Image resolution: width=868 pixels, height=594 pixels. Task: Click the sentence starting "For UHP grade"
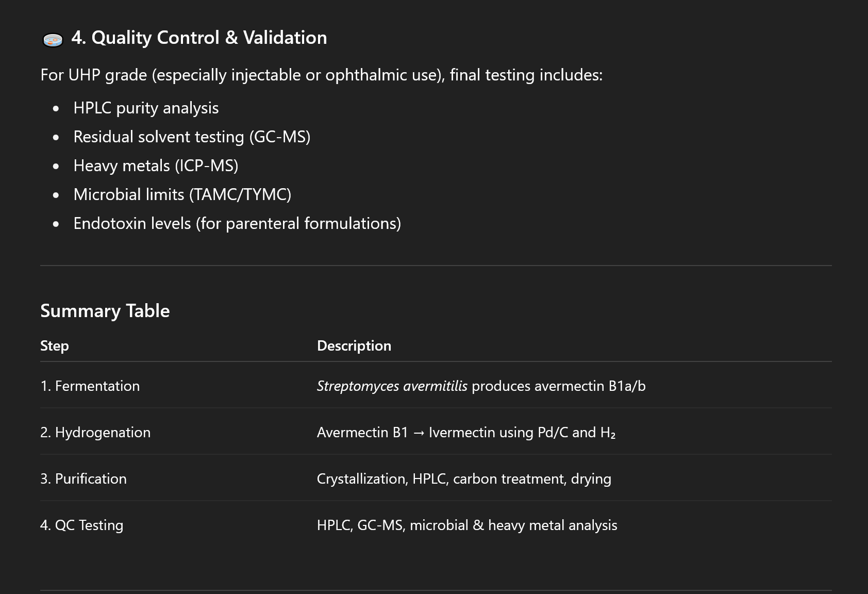coord(321,75)
